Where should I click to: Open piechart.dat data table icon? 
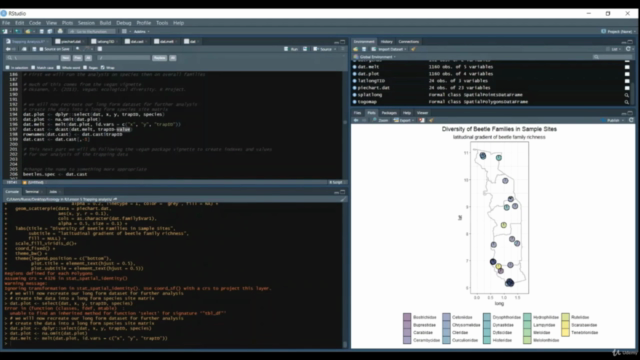tap(627, 88)
